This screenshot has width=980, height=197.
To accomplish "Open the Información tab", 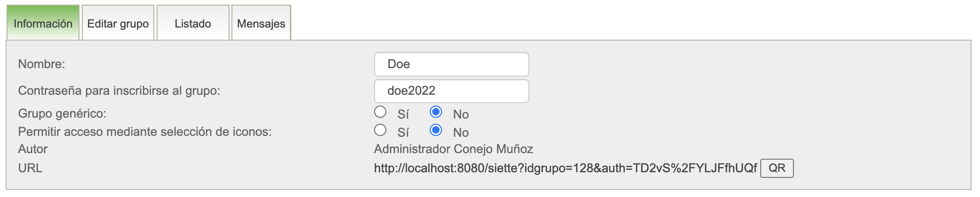I will [43, 24].
